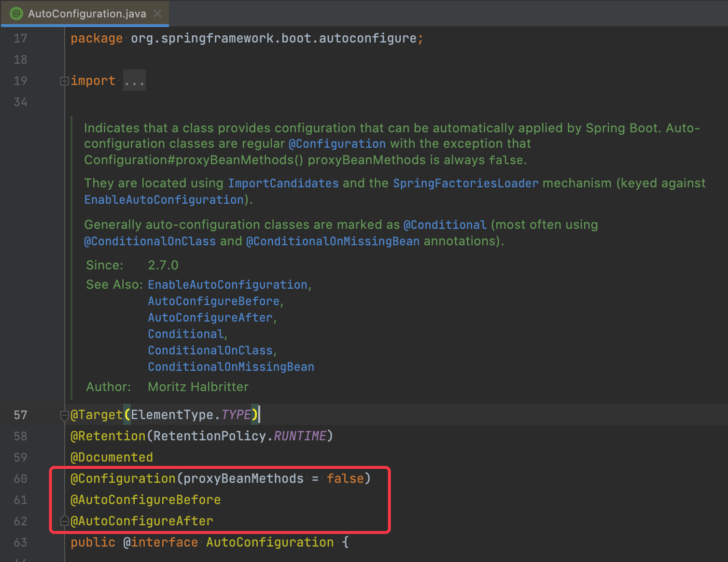Click @AutoConfigureAfter annotation on line 62
This screenshot has height=562, width=728.
[141, 521]
